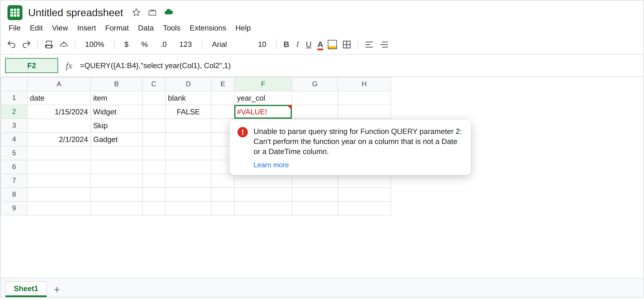644x300 pixels.
Task: Check the cloud save status icon
Action: 169,12
